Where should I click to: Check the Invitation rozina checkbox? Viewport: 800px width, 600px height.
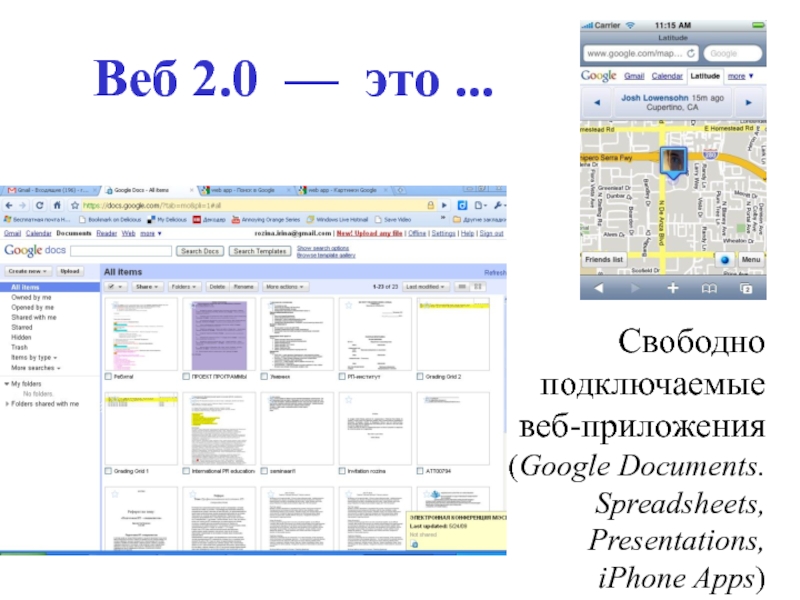point(342,471)
